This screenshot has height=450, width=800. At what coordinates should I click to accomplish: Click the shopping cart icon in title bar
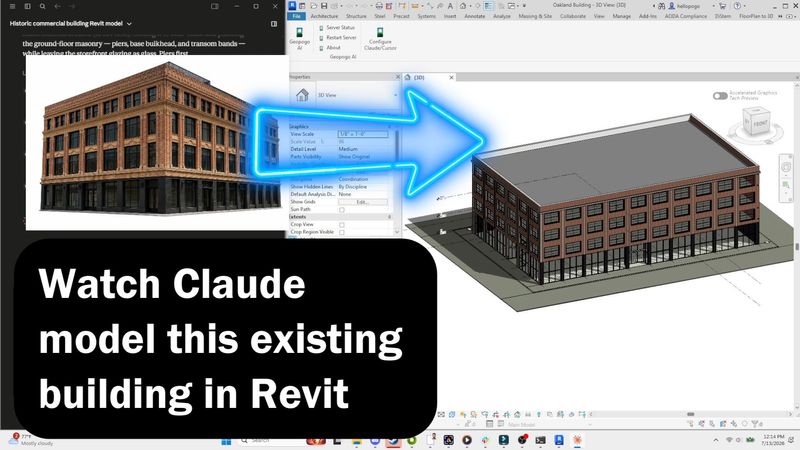pos(723,6)
